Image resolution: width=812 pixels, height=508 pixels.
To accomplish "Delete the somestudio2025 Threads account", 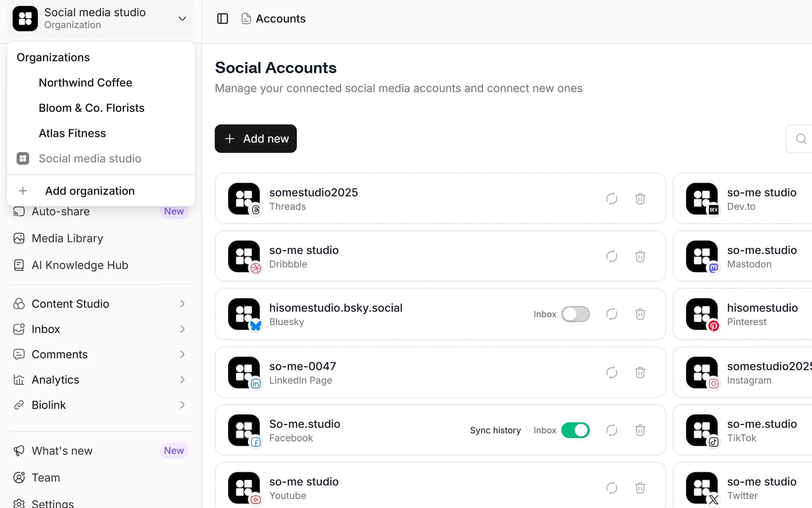I will 640,199.
